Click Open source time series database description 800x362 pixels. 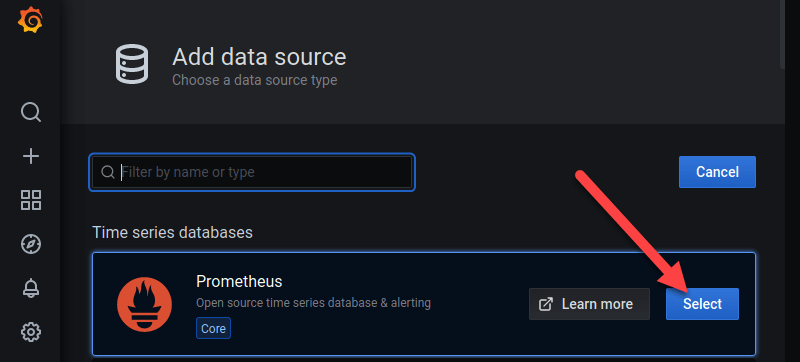[313, 303]
